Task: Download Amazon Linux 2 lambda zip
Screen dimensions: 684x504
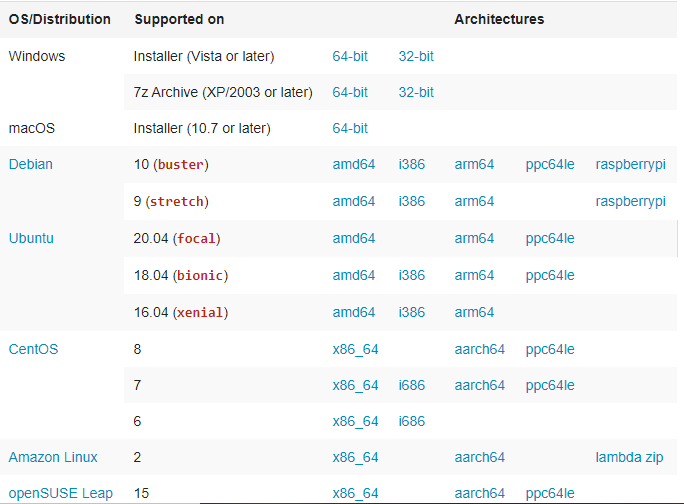Action: (629, 457)
